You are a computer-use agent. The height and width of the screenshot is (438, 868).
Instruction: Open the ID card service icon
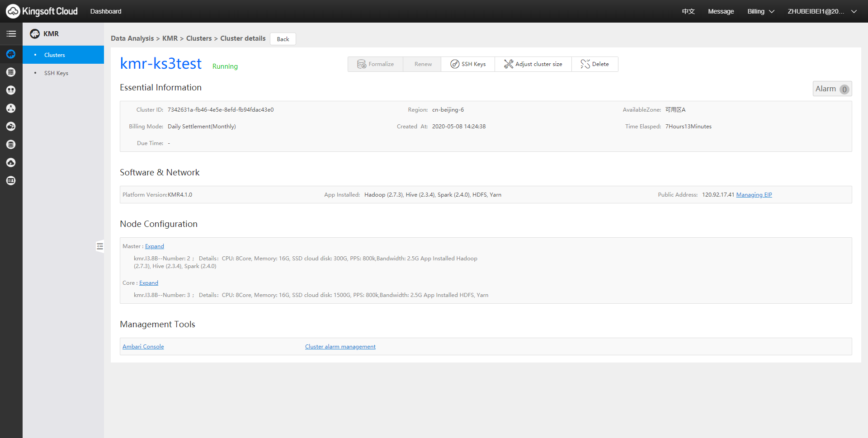(x=11, y=181)
